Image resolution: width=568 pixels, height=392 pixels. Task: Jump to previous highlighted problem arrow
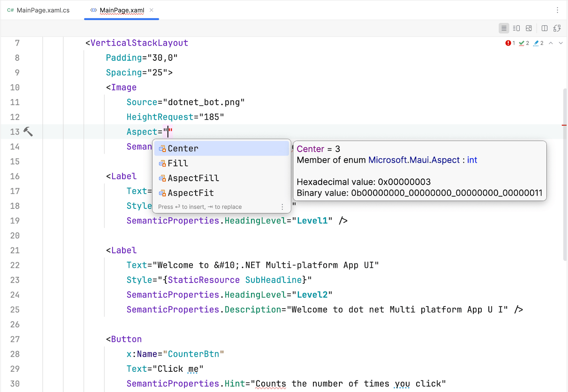pyautogui.click(x=551, y=43)
